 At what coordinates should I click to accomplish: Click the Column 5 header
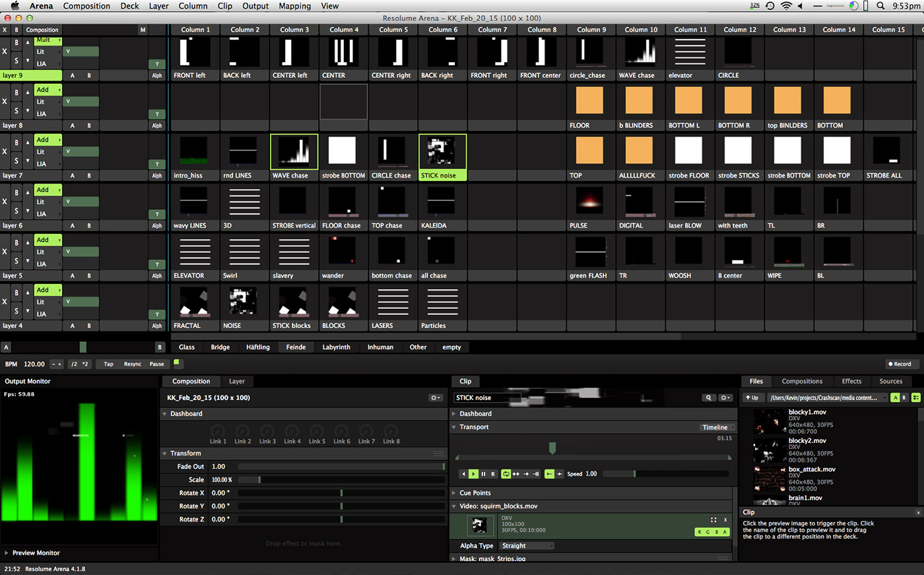[393, 30]
